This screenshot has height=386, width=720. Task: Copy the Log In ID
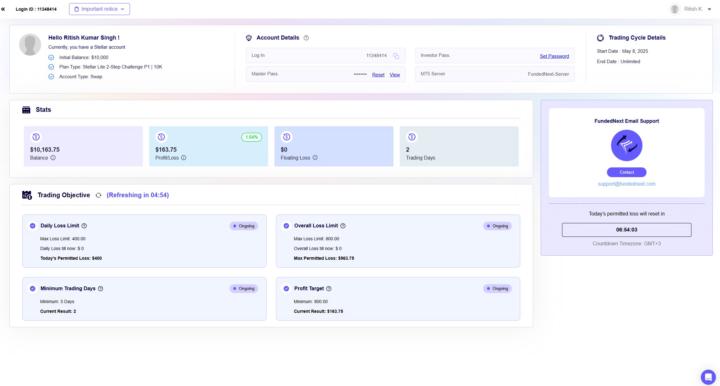click(x=396, y=56)
